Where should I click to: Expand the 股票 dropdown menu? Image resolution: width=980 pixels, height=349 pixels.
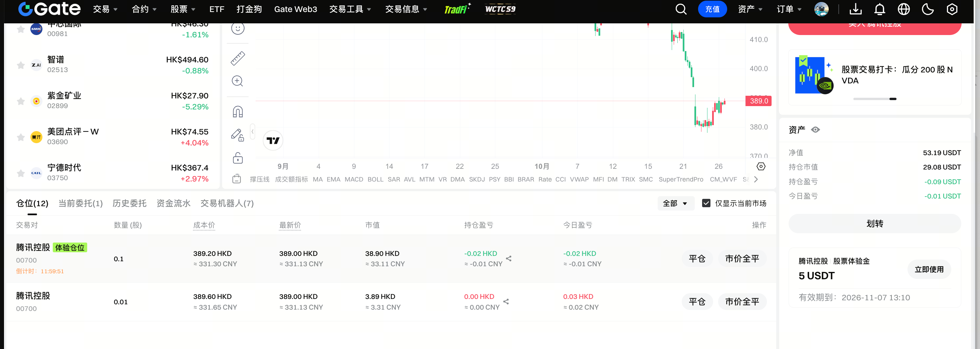(x=183, y=9)
